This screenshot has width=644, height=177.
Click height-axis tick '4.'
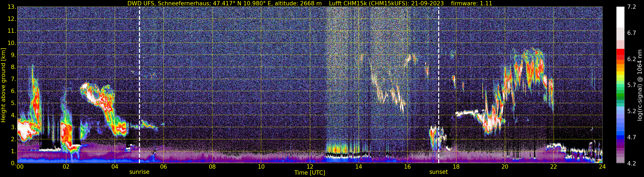coord(13,115)
